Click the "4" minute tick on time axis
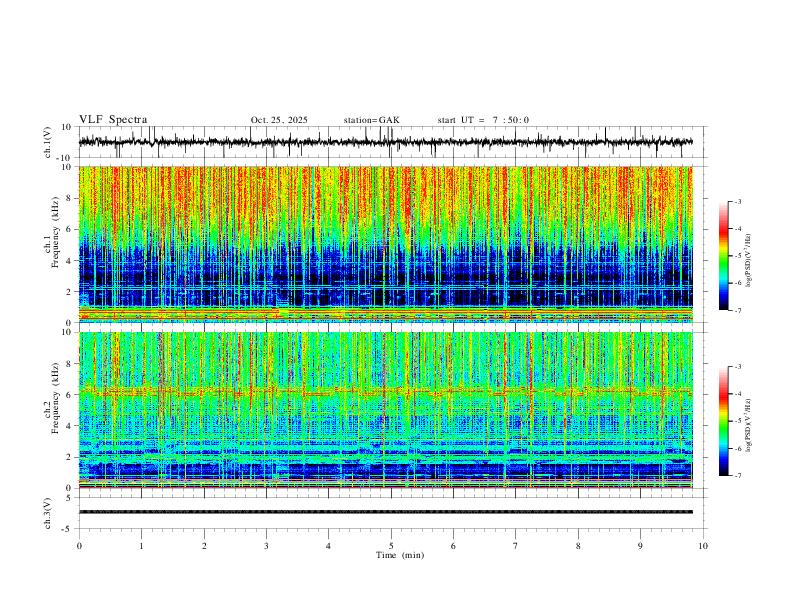The image size is (792, 612). (328, 546)
